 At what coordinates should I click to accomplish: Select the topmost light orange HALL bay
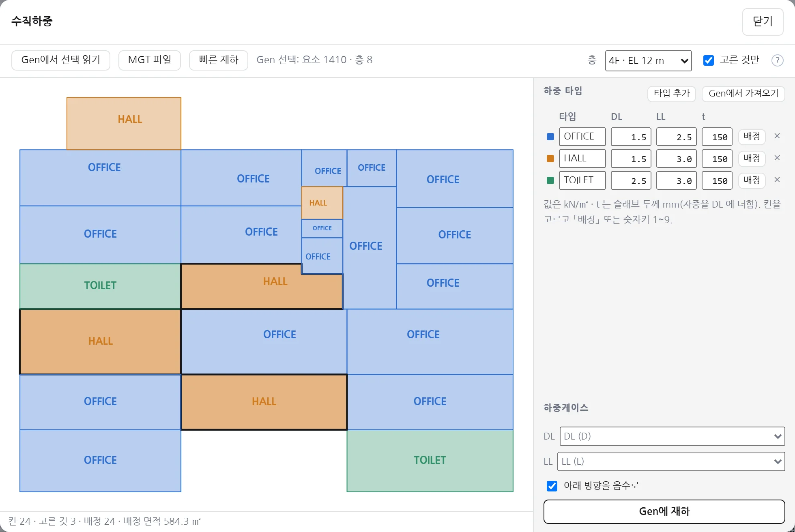click(124, 124)
